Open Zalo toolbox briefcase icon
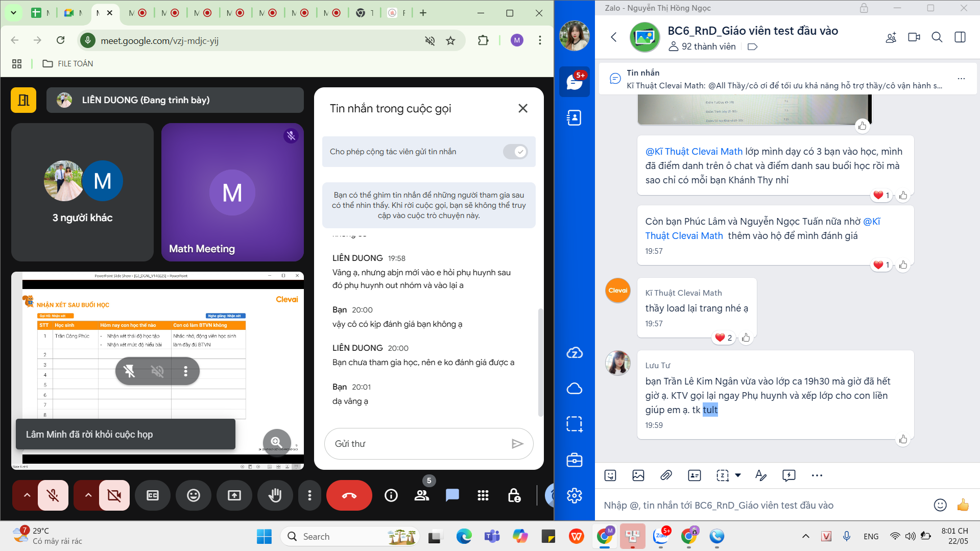This screenshot has width=980, height=551. click(x=575, y=460)
